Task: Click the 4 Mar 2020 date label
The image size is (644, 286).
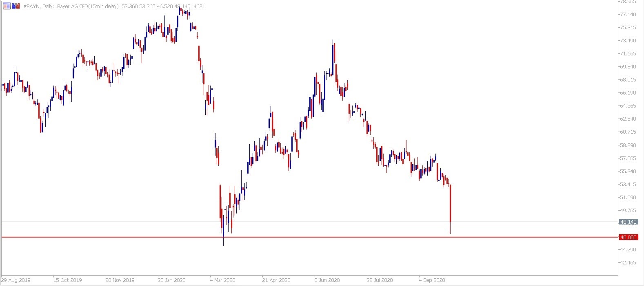Action: [223, 280]
